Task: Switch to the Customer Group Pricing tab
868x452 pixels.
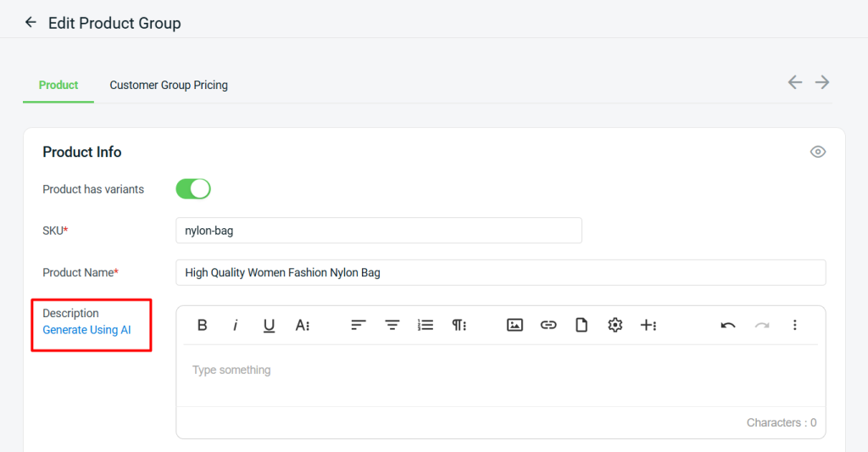Action: (169, 86)
